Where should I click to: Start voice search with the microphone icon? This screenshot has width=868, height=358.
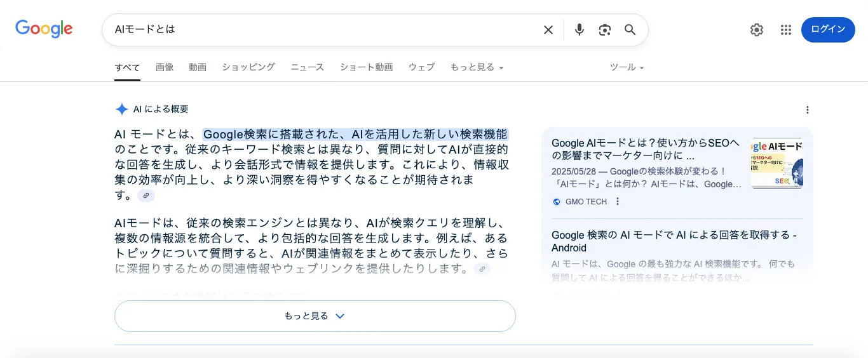point(579,30)
